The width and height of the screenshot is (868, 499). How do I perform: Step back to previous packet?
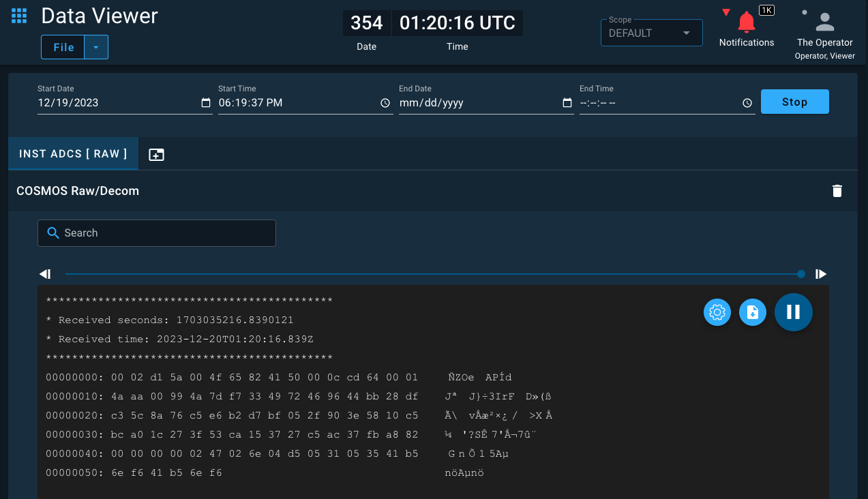(45, 274)
